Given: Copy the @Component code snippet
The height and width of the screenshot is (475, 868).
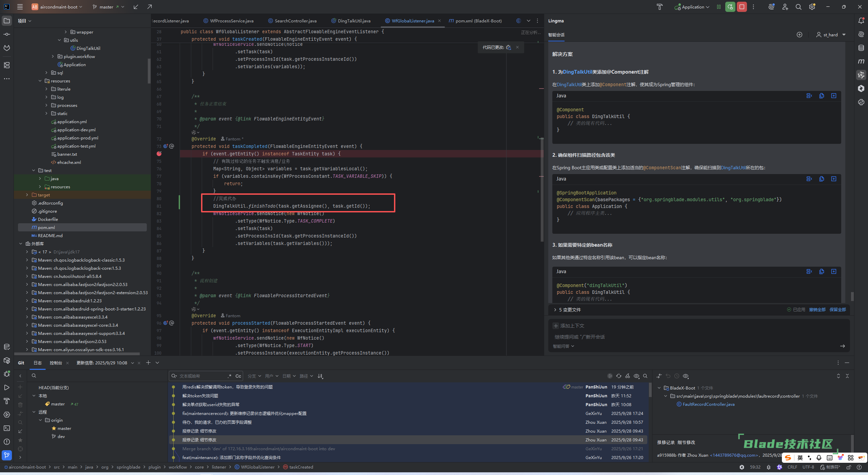Looking at the screenshot, I should pos(822,96).
